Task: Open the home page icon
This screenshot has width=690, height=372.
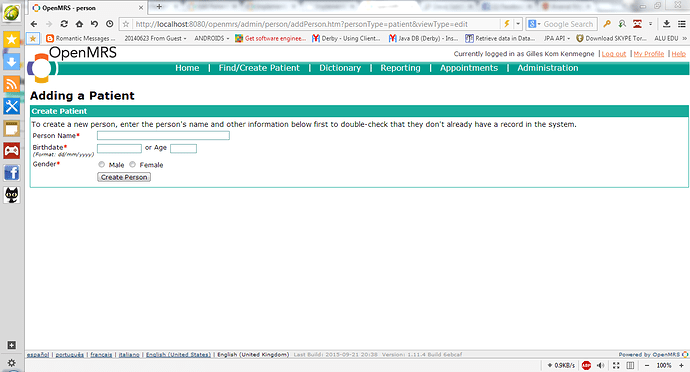Action: pyautogui.click(x=79, y=24)
